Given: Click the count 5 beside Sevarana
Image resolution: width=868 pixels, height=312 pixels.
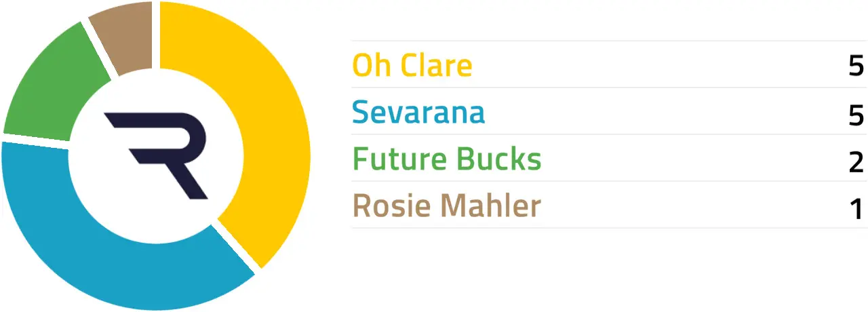Looking at the screenshot, I should (x=856, y=115).
